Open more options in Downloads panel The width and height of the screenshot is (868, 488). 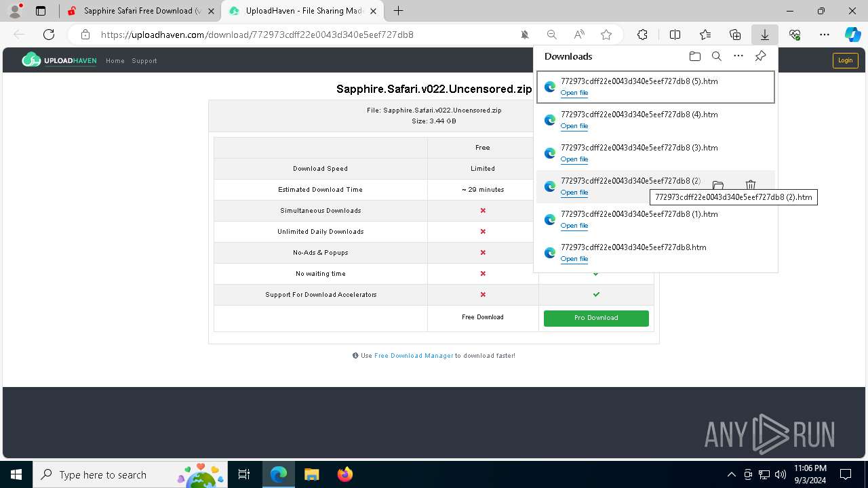tap(738, 56)
